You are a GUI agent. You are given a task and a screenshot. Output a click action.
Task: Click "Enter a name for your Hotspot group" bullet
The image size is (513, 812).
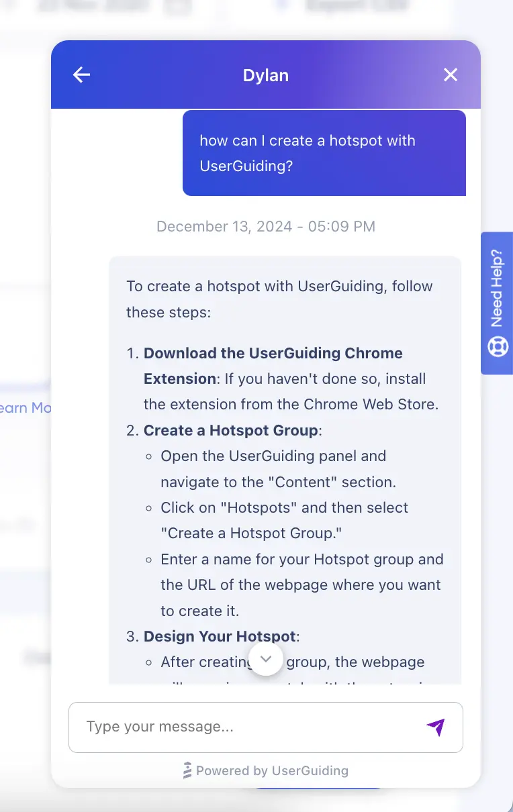(x=302, y=585)
